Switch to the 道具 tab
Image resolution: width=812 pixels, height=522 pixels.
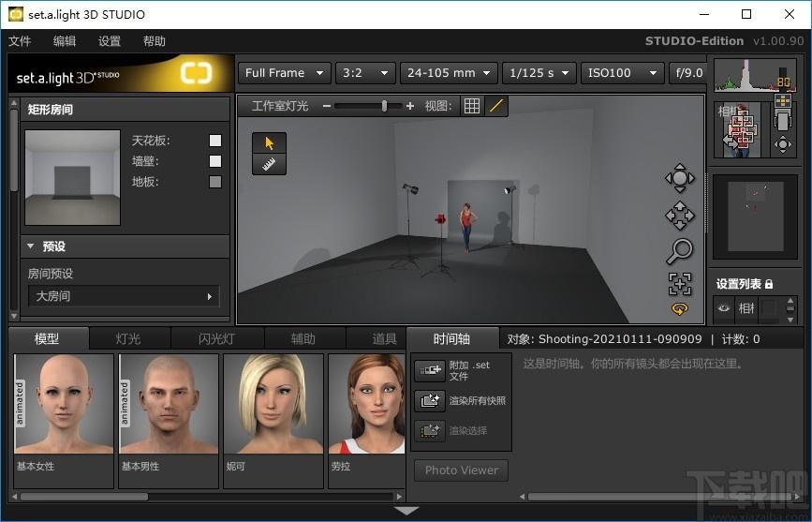[376, 339]
